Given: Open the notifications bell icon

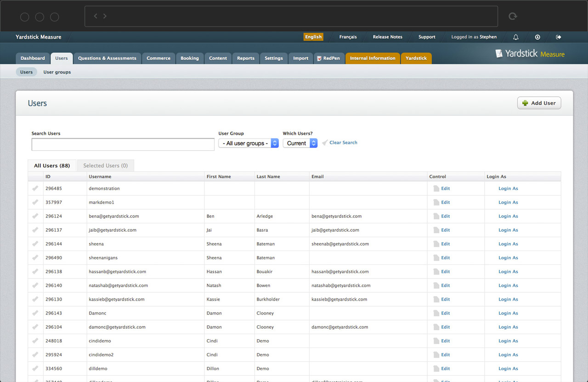Looking at the screenshot, I should pyautogui.click(x=516, y=37).
